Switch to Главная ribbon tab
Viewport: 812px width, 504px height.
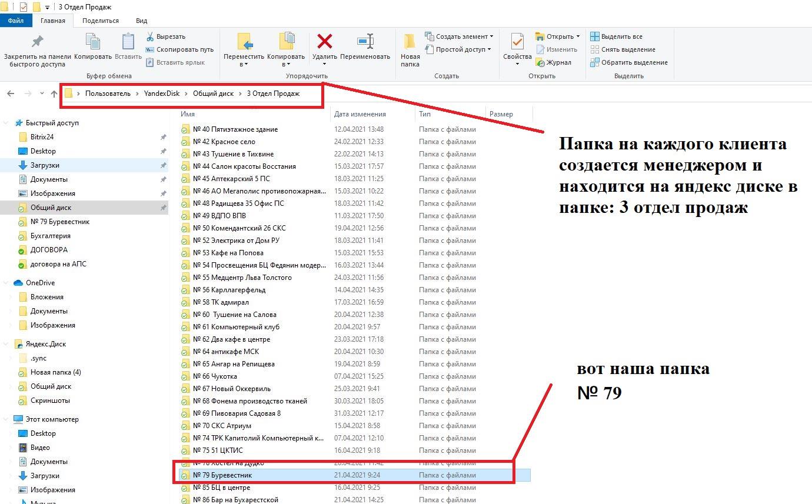pos(53,21)
